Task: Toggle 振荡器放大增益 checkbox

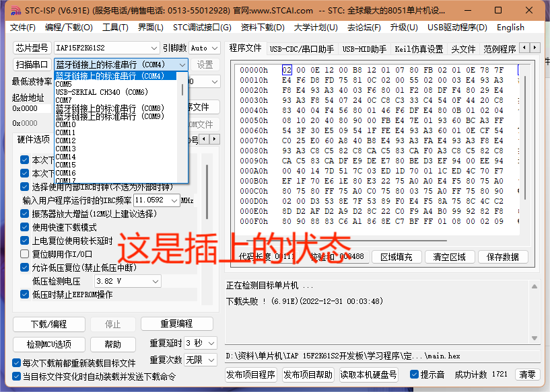Action: click(x=24, y=214)
